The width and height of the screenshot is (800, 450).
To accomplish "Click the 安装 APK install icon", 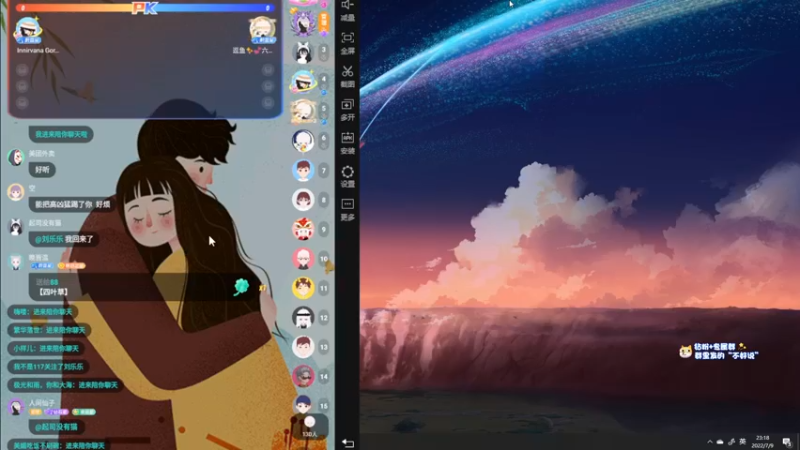I will coord(347,143).
